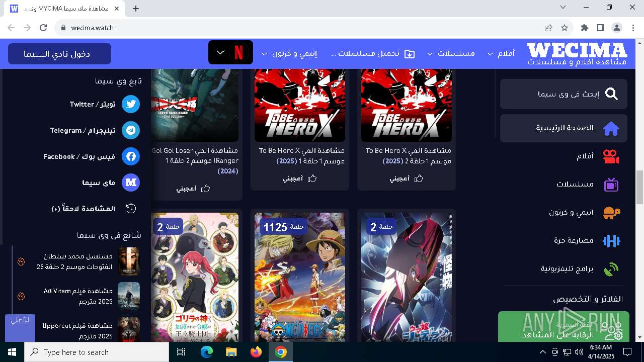Click the ابحث فى وى سيما search field
Viewport: 644px width, 362px height.
[x=563, y=94]
